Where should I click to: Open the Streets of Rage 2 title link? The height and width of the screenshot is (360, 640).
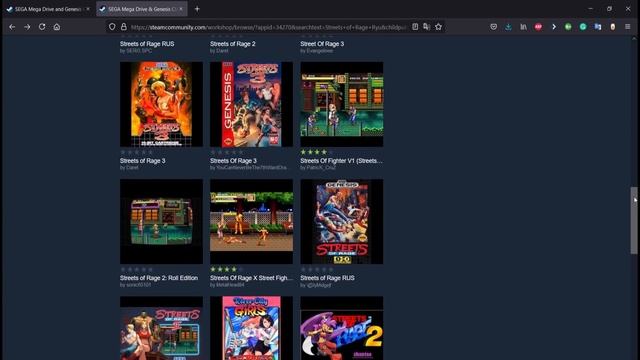233,44
